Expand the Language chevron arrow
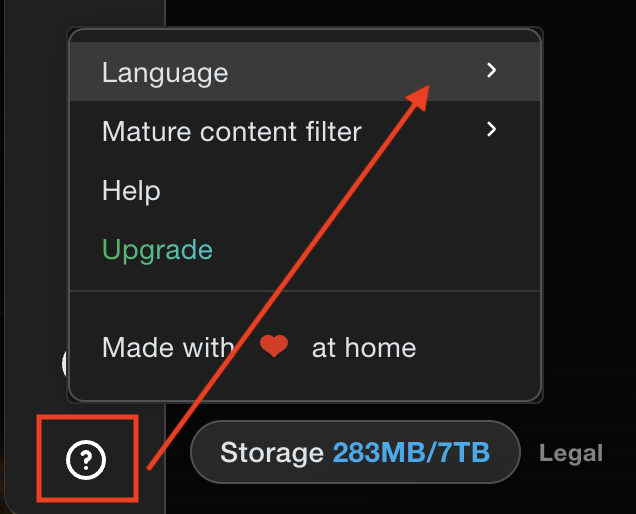Image resolution: width=636 pixels, height=514 pixels. pos(491,71)
